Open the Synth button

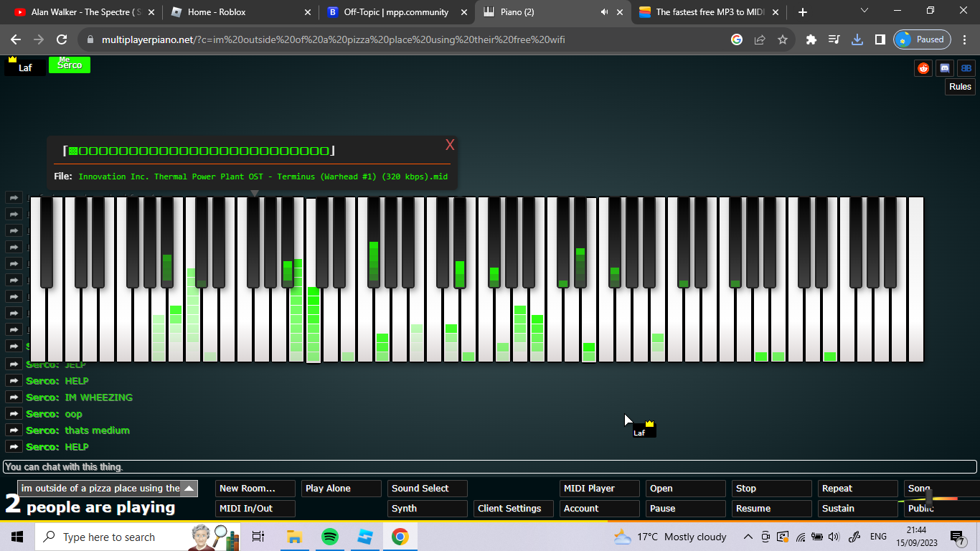click(428, 509)
